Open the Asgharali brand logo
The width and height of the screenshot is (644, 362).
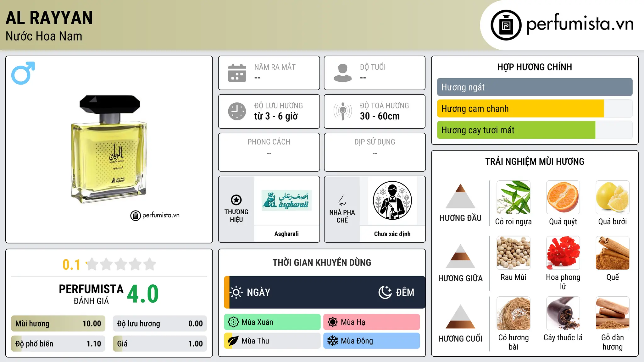(286, 200)
